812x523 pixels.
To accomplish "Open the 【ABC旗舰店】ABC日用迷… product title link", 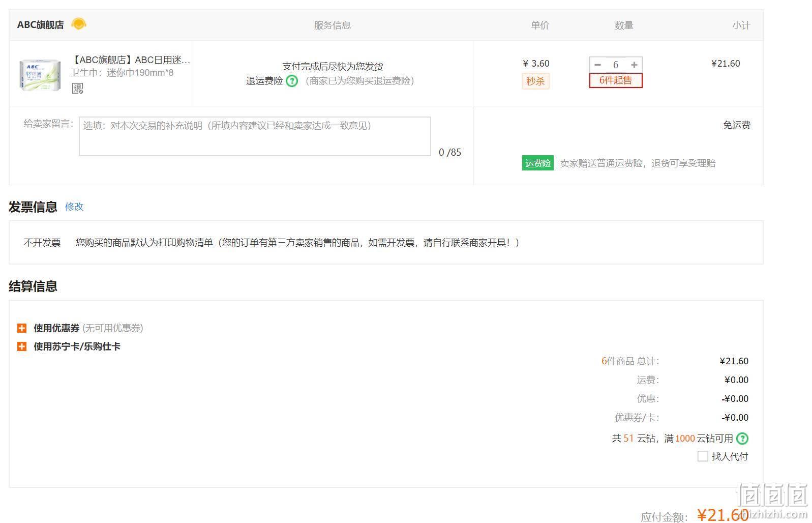I will click(x=131, y=60).
